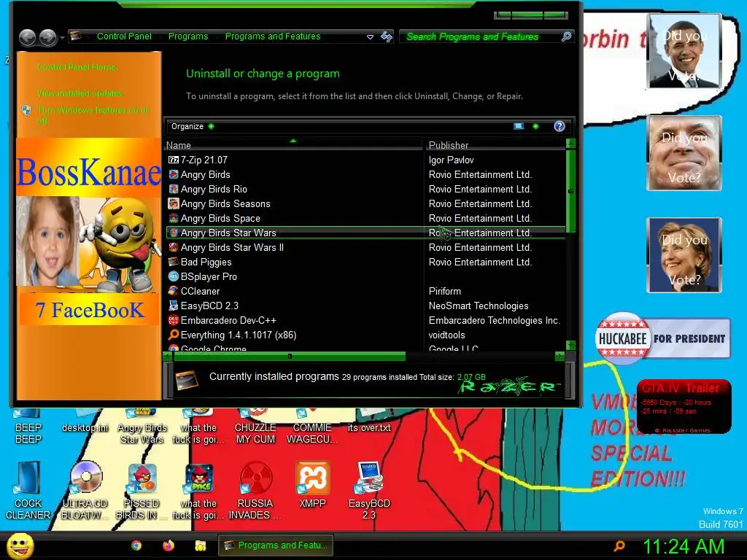Screen dimensions: 747x560
Task: Select the Bad Piggies icon
Action: 174,262
